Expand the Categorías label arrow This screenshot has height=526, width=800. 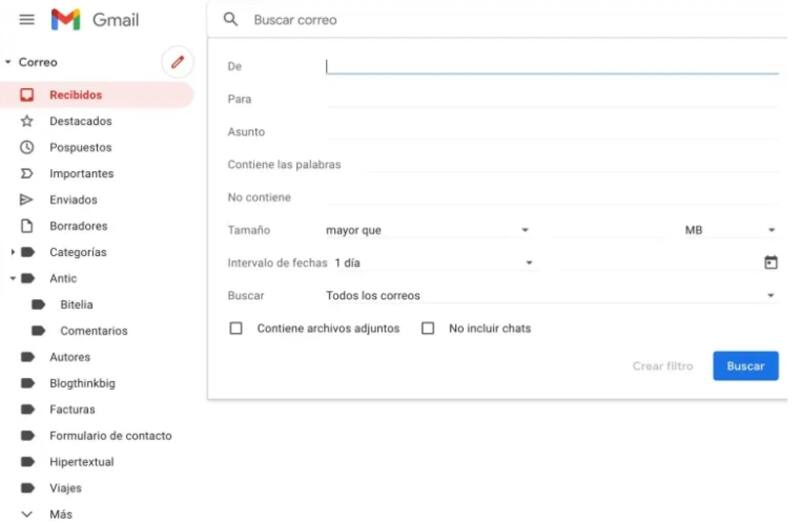click(12, 252)
